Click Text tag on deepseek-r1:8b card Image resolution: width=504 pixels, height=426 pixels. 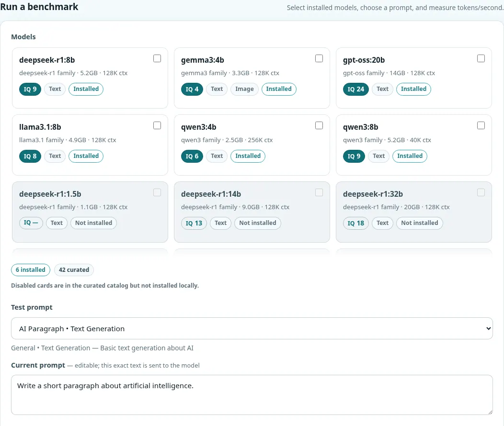[55, 89]
